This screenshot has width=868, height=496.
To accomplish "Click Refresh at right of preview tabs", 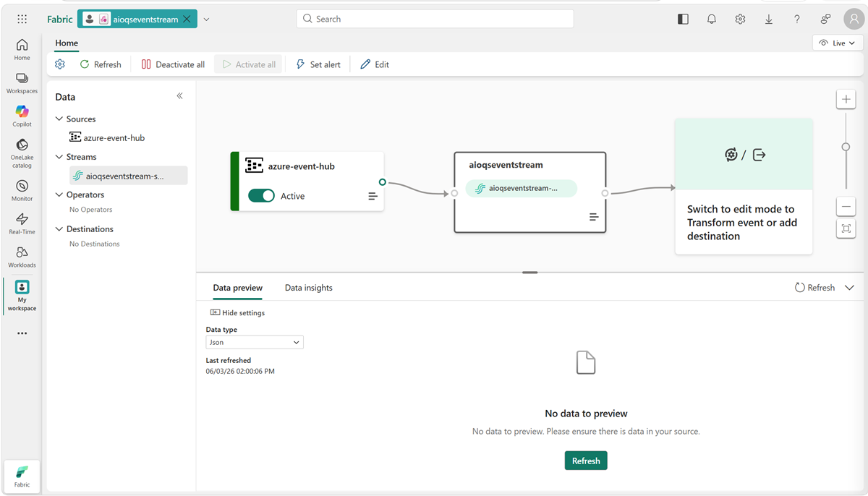I will click(x=814, y=288).
